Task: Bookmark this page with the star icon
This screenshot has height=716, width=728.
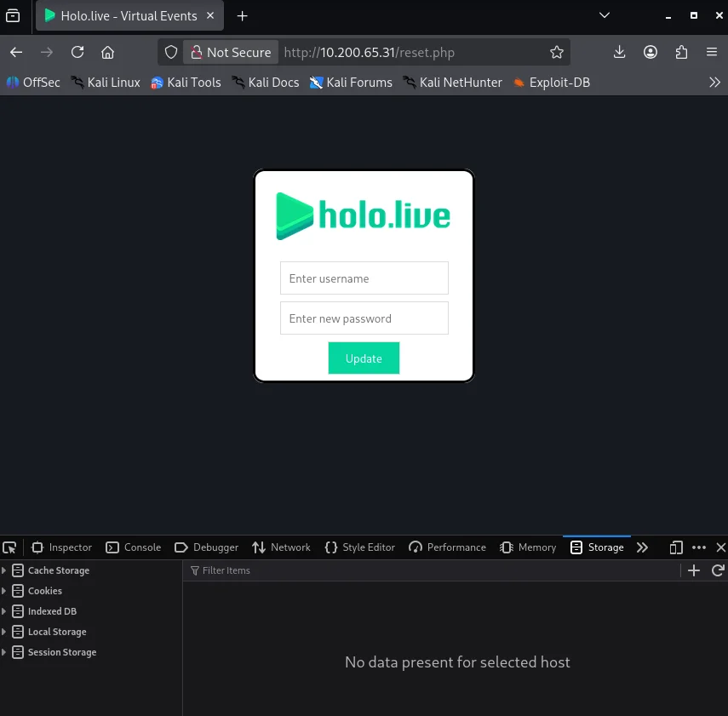Action: 557,52
